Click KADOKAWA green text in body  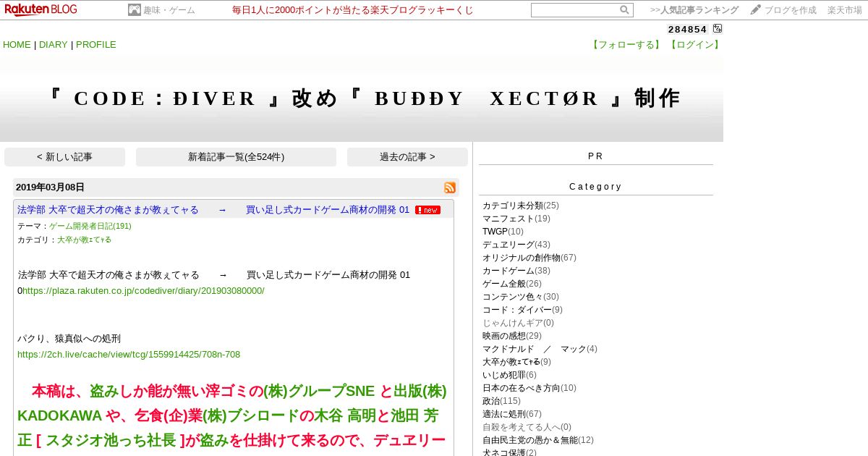click(59, 416)
